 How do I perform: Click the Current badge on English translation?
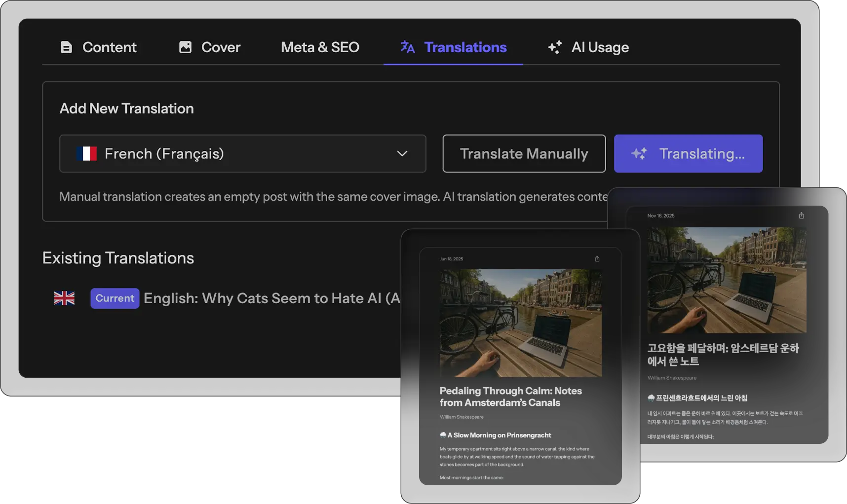click(115, 298)
